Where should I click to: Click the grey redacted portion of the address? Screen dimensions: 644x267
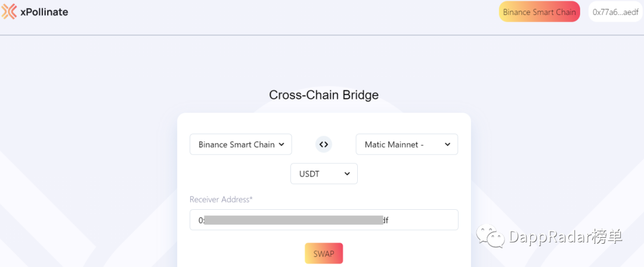tap(293, 220)
